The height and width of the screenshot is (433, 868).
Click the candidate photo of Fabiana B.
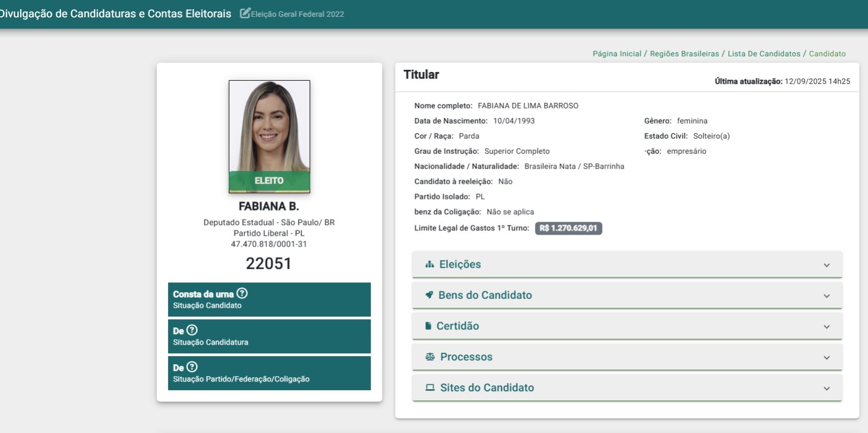click(x=269, y=136)
